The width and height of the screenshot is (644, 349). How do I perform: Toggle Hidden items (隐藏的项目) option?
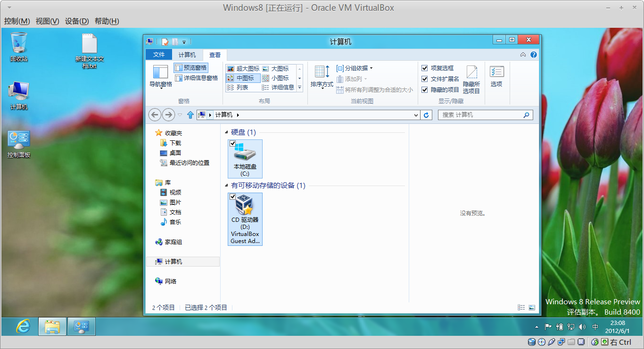coord(440,89)
